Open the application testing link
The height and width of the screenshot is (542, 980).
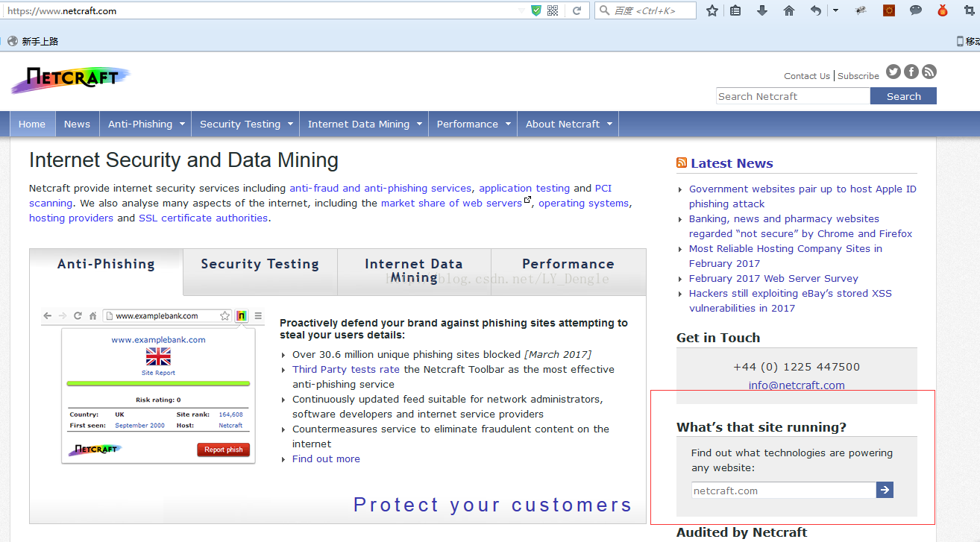[x=524, y=189]
